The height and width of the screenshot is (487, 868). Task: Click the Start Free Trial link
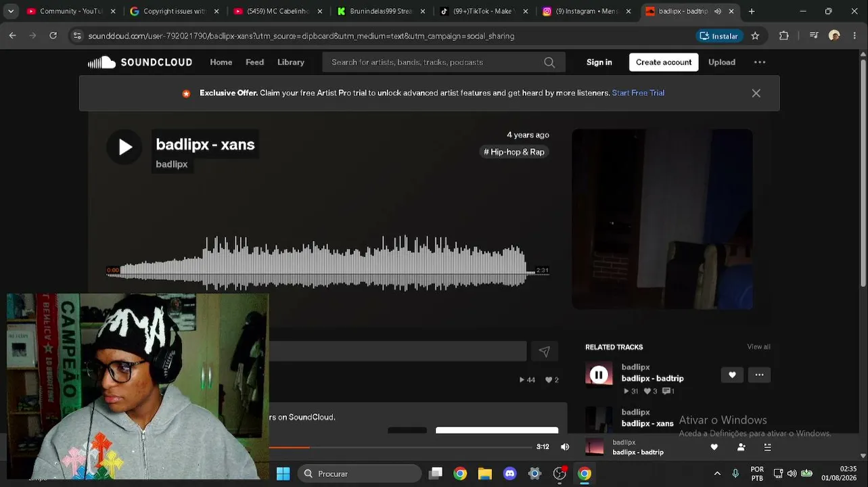coord(638,93)
